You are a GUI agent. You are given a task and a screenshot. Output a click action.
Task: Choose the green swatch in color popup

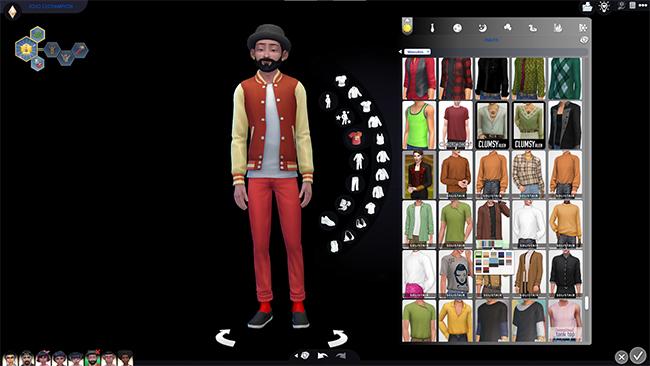[x=479, y=255]
